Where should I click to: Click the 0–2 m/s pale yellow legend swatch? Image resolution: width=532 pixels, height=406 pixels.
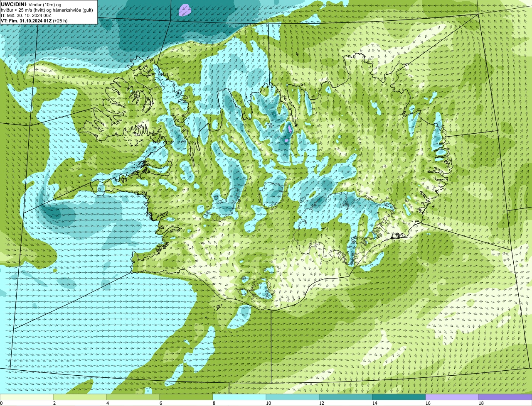pyautogui.click(x=27, y=397)
